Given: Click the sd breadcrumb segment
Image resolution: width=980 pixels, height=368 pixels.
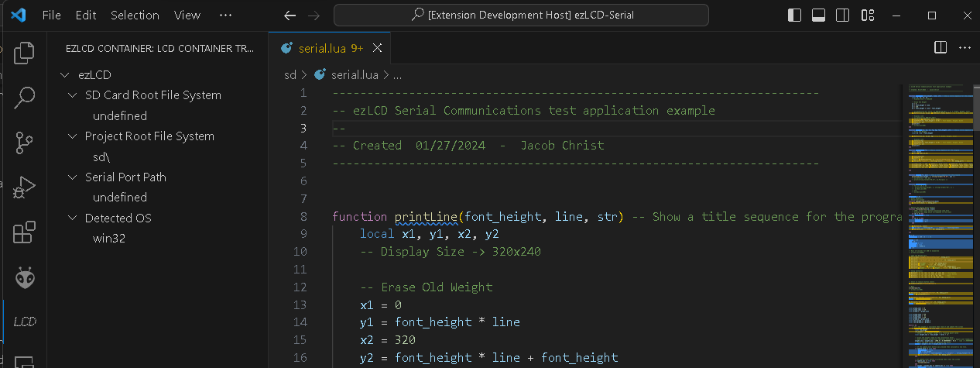Looking at the screenshot, I should [x=290, y=75].
